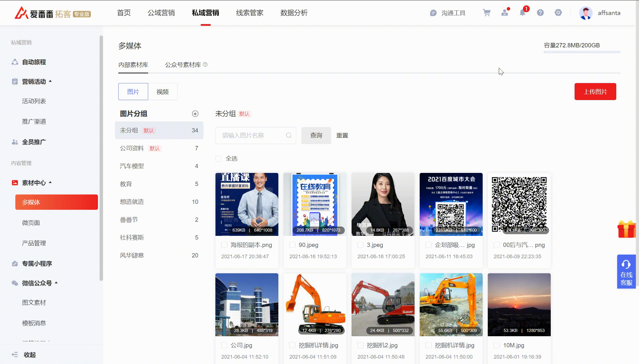639x364 pixels.
Task: Go to 首页 in top navigation
Action: [124, 13]
